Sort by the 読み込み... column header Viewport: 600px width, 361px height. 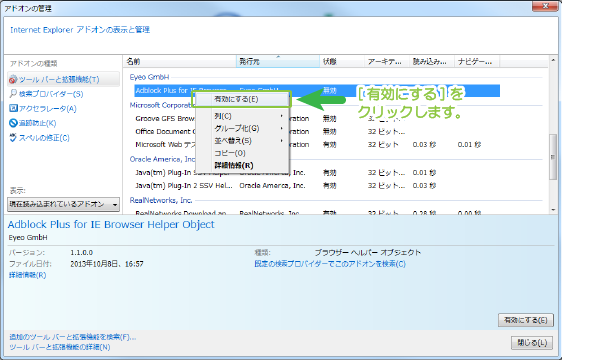point(432,62)
